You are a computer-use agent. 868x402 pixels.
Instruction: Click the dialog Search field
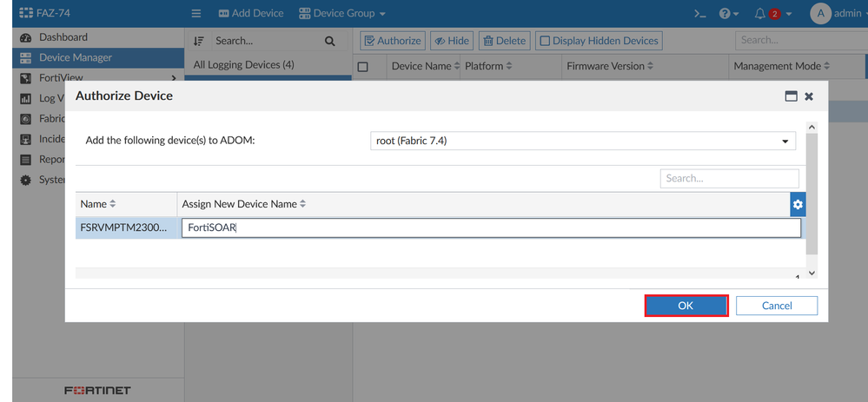pos(730,179)
